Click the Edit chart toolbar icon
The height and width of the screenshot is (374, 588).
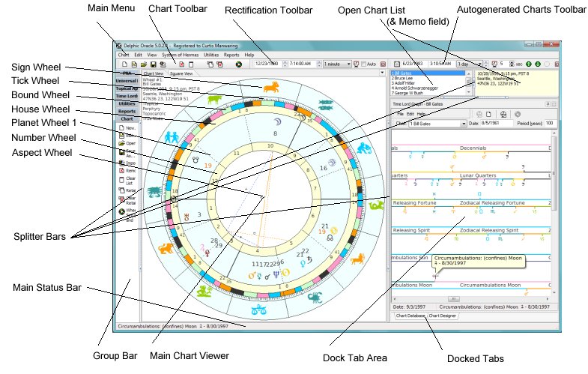[134, 64]
